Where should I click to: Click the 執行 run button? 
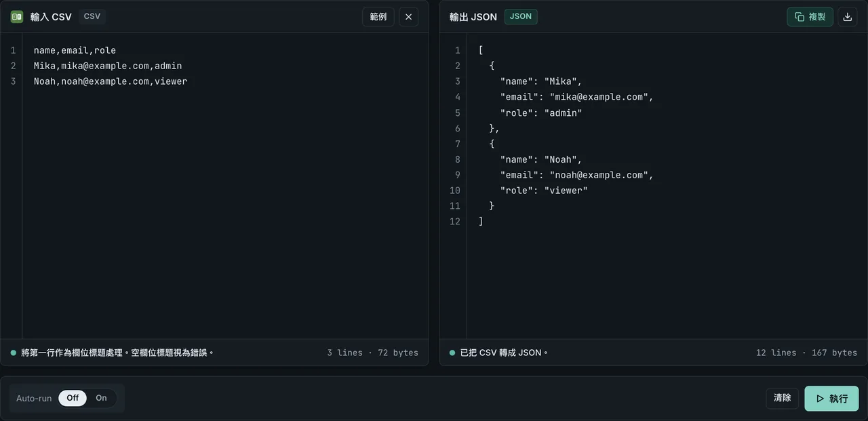[831, 399]
